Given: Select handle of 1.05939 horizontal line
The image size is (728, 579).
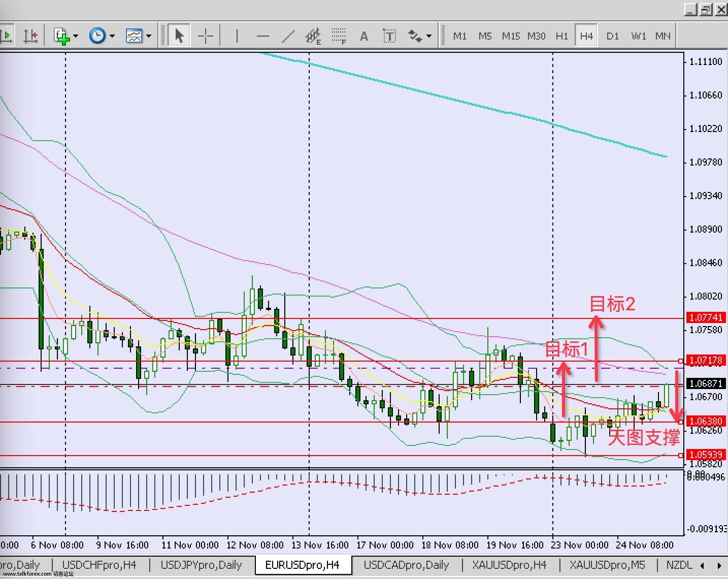Looking at the screenshot, I should tap(681, 456).
